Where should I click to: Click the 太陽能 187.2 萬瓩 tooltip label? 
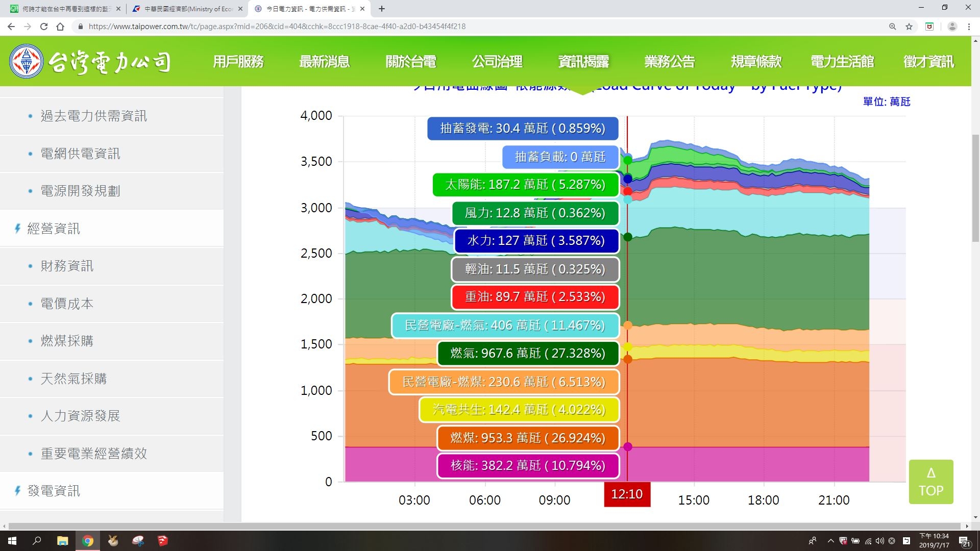525,184
